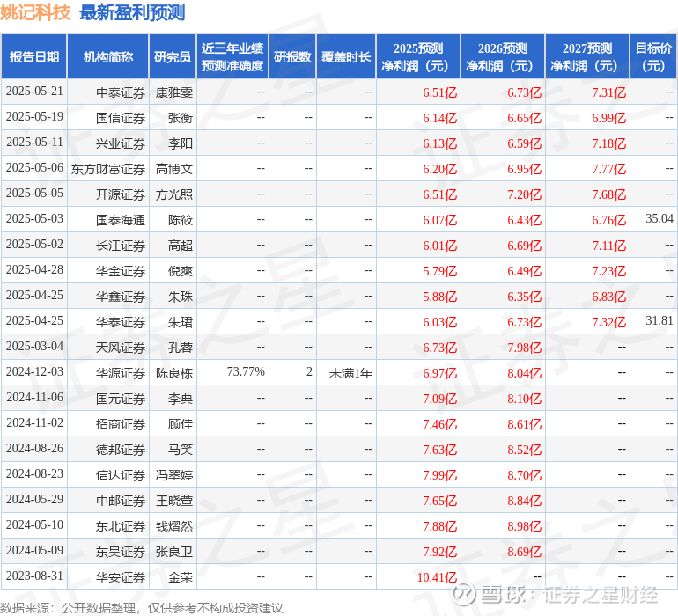Click the date 2025-05-21
The height and width of the screenshot is (616, 678).
click(34, 92)
